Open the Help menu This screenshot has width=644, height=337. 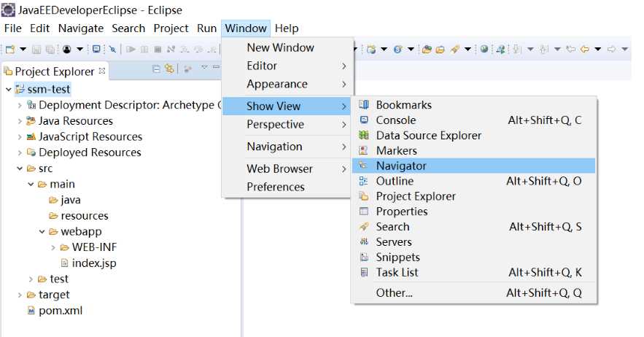click(x=287, y=28)
